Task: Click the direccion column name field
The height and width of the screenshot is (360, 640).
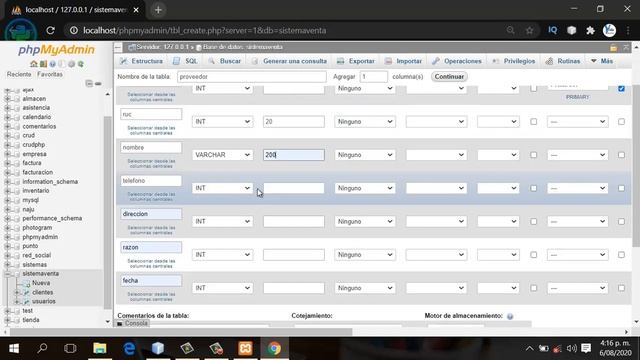Action: [151, 214]
